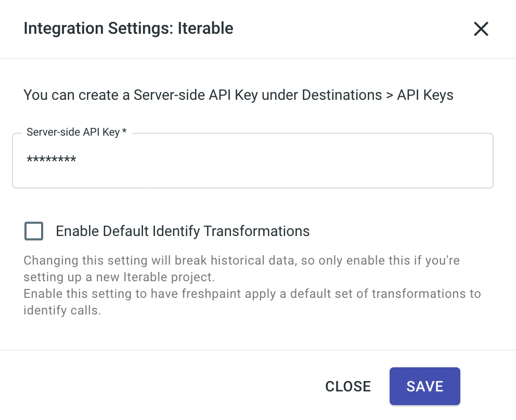
Task: Click the "setting up a new Iterable project" text
Action: pyautogui.click(x=119, y=276)
